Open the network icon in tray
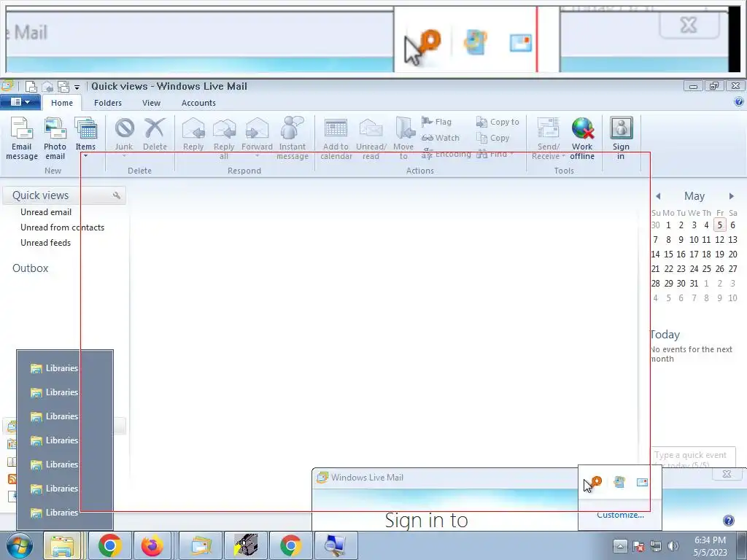Screen dimensions: 747x560 click(656, 545)
